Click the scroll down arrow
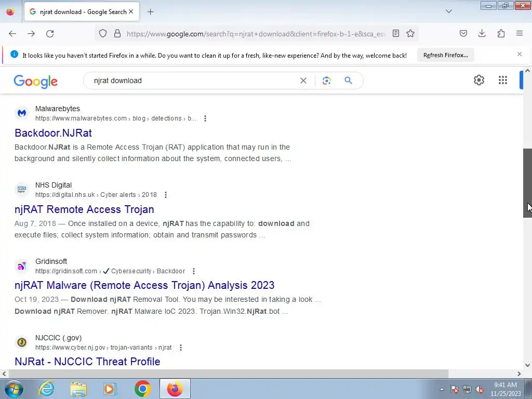Image resolution: width=532 pixels, height=399 pixels. pyautogui.click(x=528, y=365)
